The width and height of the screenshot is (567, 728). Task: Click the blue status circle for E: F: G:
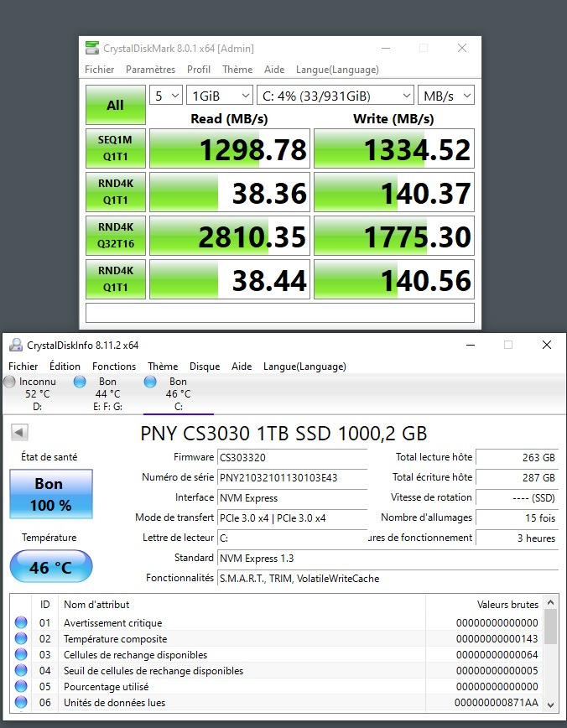click(80, 382)
